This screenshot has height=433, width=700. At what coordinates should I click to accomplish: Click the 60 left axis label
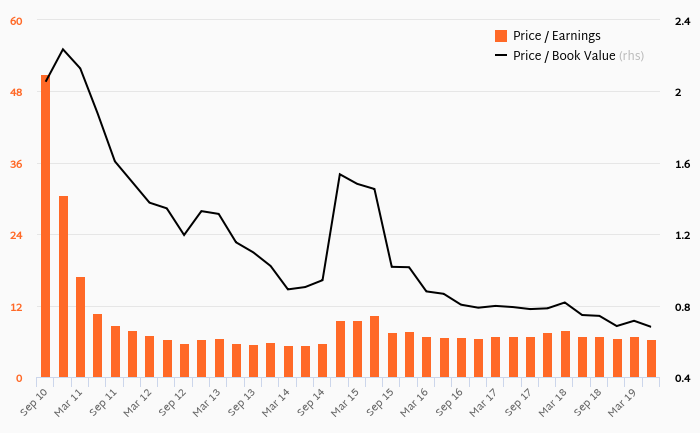pyautogui.click(x=16, y=21)
